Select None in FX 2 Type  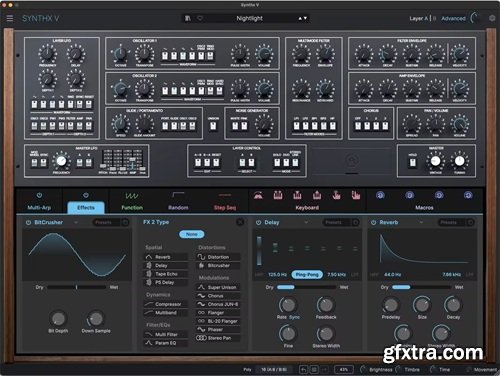(x=192, y=234)
